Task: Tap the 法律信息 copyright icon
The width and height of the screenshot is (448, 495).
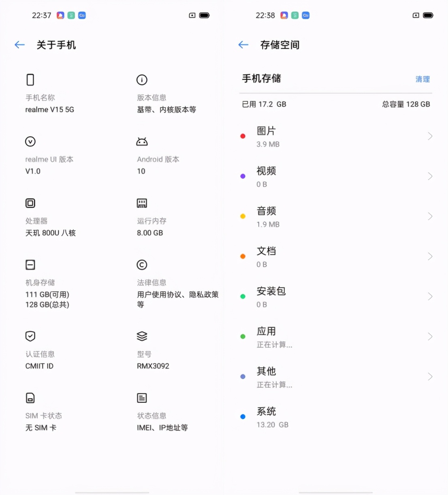Action: pos(142,265)
